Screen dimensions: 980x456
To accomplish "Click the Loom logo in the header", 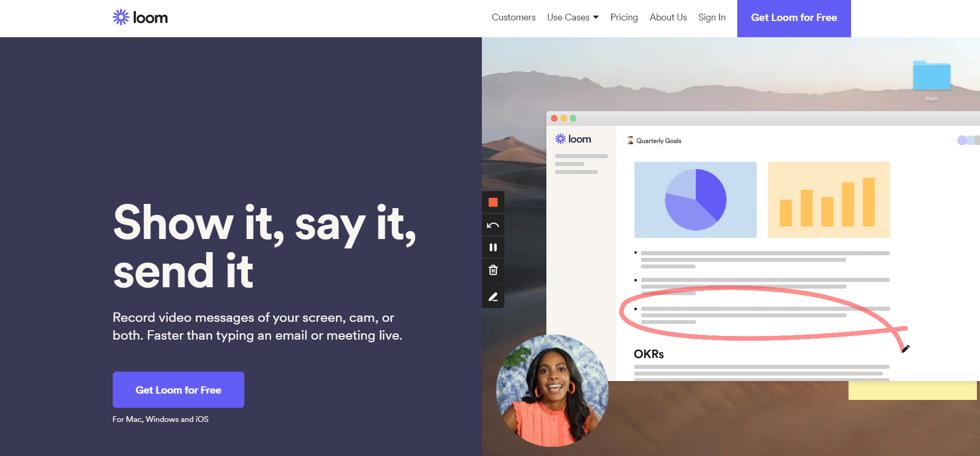I will [x=140, y=18].
